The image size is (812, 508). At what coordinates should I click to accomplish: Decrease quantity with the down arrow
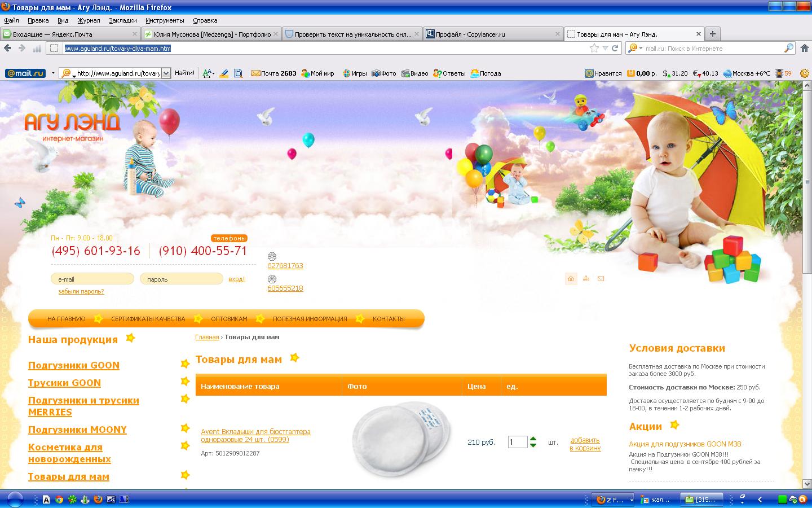(x=533, y=445)
